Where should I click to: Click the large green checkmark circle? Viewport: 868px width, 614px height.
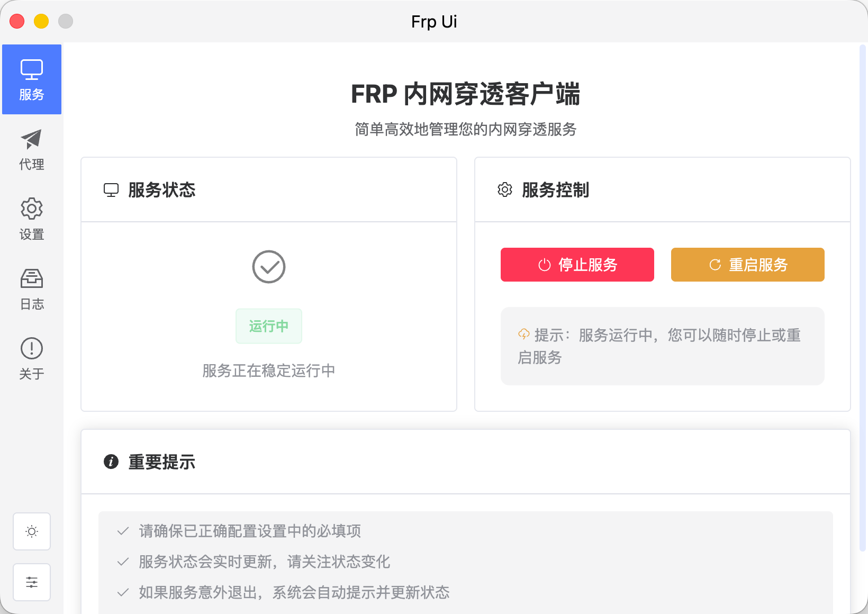(x=268, y=267)
